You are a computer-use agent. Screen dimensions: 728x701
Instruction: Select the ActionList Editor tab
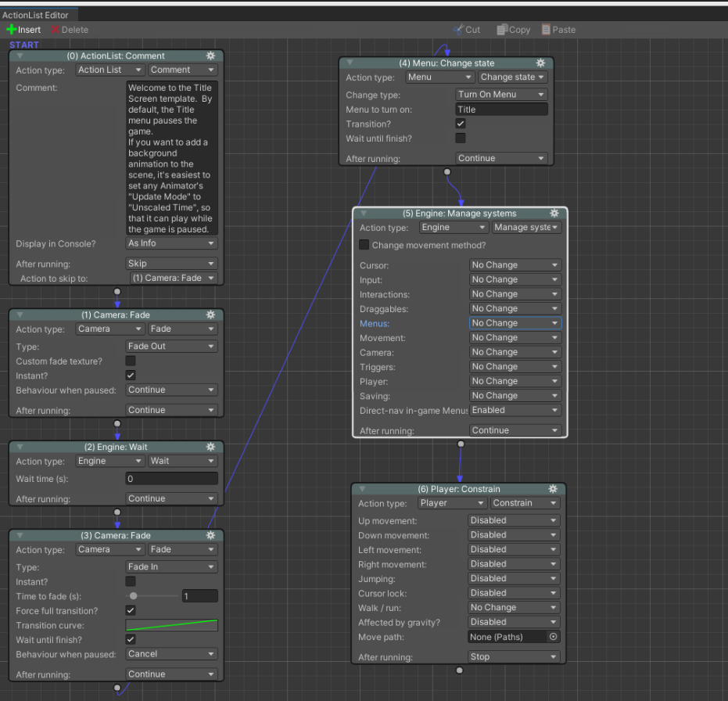point(39,15)
